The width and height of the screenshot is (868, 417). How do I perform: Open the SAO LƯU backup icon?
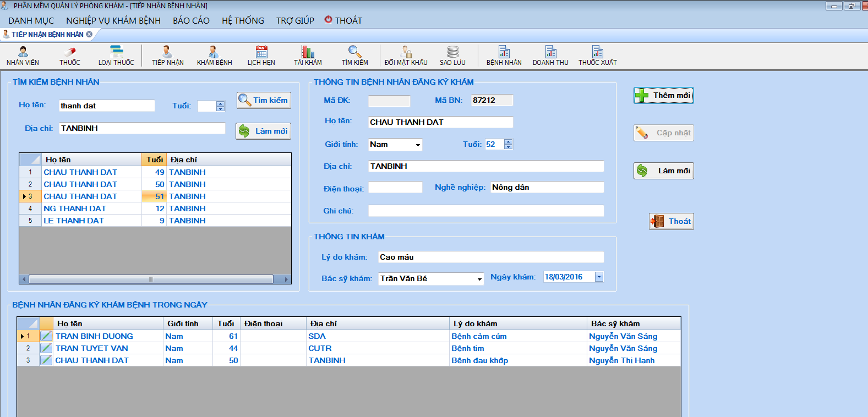coord(452,56)
